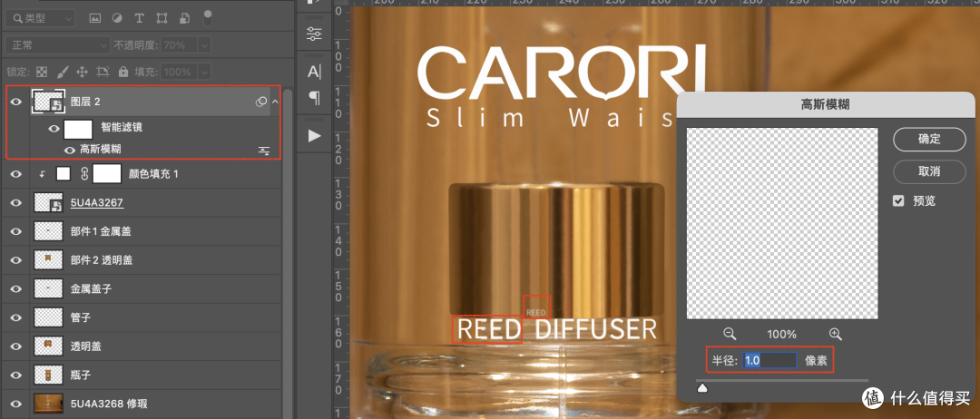Select the 智能滤镜 filter mask thumbnail
The height and width of the screenshot is (419, 980).
click(x=79, y=130)
